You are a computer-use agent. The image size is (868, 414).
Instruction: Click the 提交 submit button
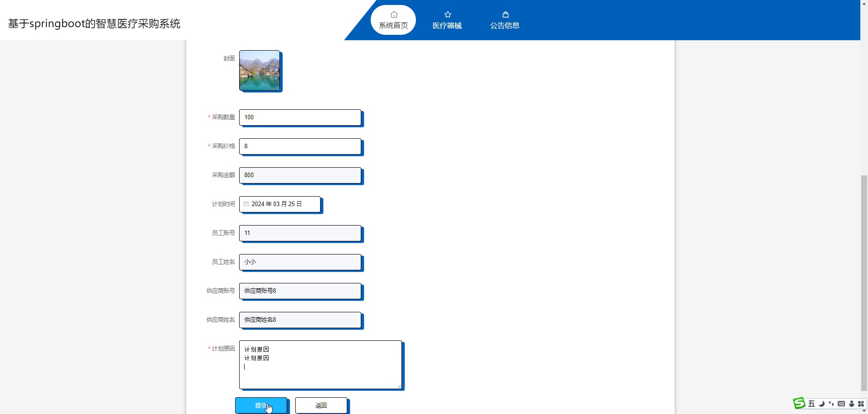[x=261, y=405]
